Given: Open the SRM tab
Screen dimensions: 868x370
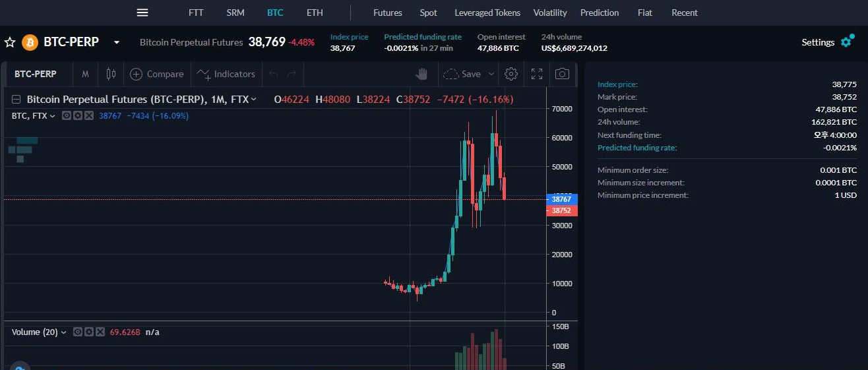Looking at the screenshot, I should coord(235,13).
